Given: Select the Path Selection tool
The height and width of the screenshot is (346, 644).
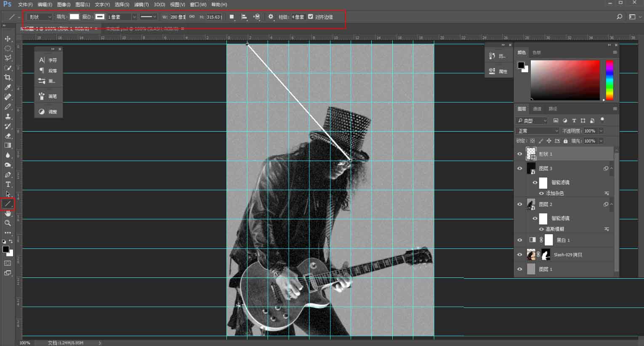Looking at the screenshot, I should click(x=8, y=194).
